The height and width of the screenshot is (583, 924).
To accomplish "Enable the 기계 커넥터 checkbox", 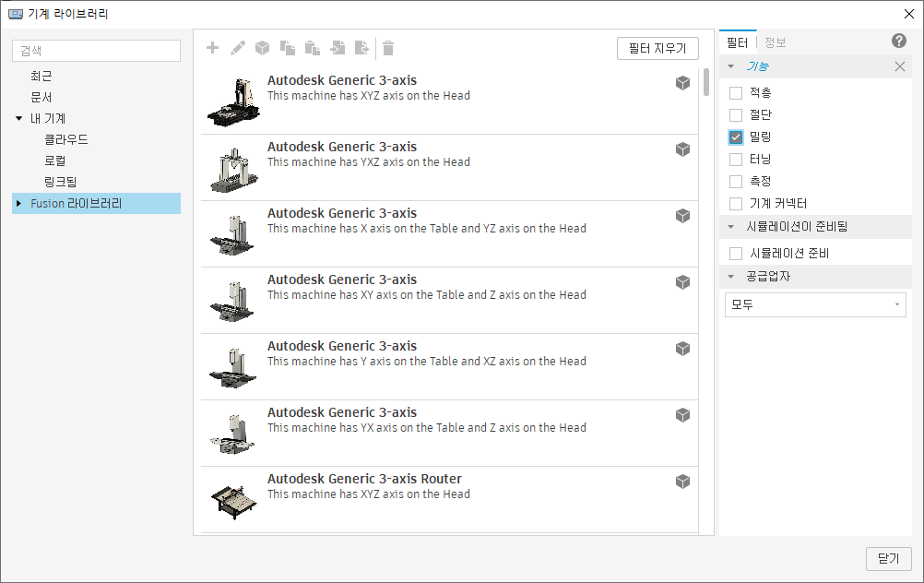I will (x=736, y=204).
